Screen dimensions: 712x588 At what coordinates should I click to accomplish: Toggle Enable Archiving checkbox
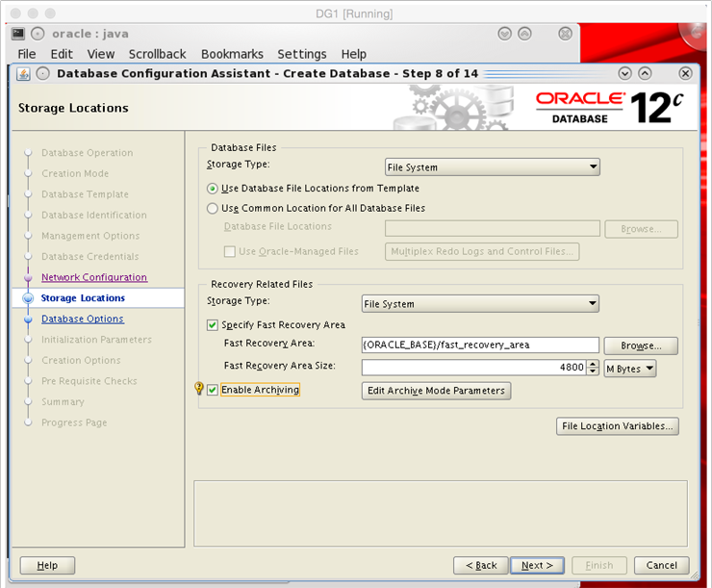click(212, 390)
